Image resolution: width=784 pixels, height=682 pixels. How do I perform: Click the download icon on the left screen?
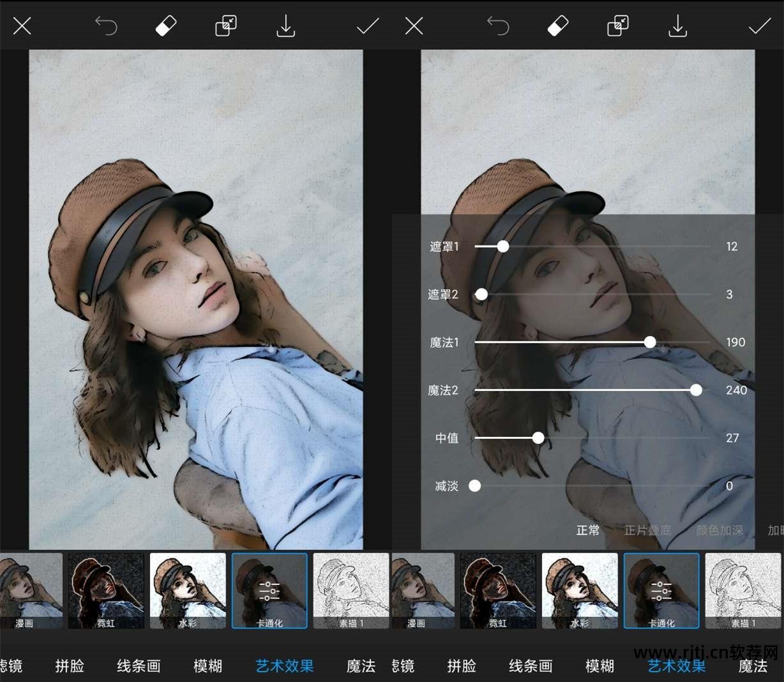(x=285, y=26)
